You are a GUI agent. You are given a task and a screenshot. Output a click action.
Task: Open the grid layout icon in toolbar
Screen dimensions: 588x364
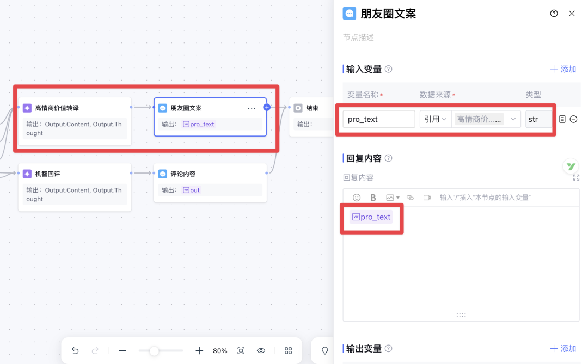click(x=289, y=351)
